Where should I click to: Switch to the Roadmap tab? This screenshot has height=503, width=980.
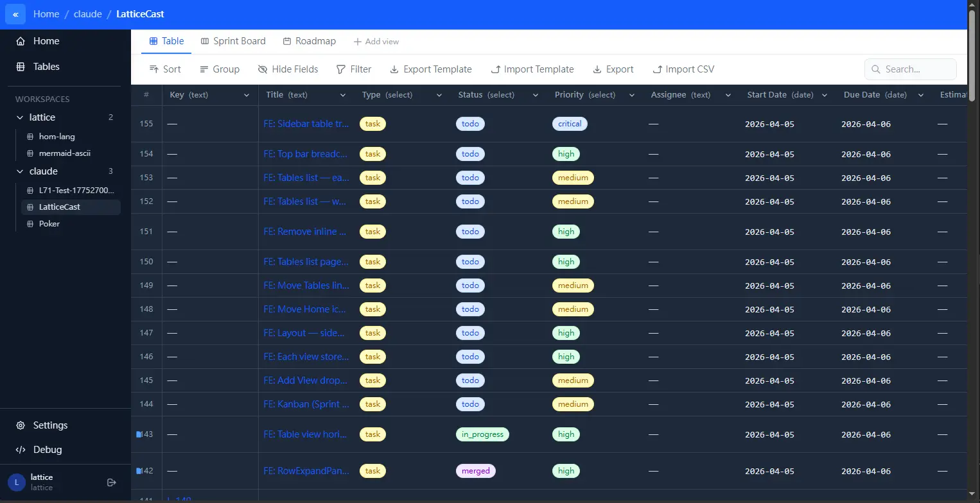coord(309,41)
